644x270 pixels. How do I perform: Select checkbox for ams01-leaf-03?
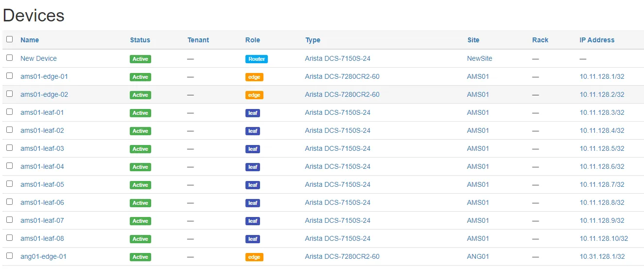coord(9,148)
